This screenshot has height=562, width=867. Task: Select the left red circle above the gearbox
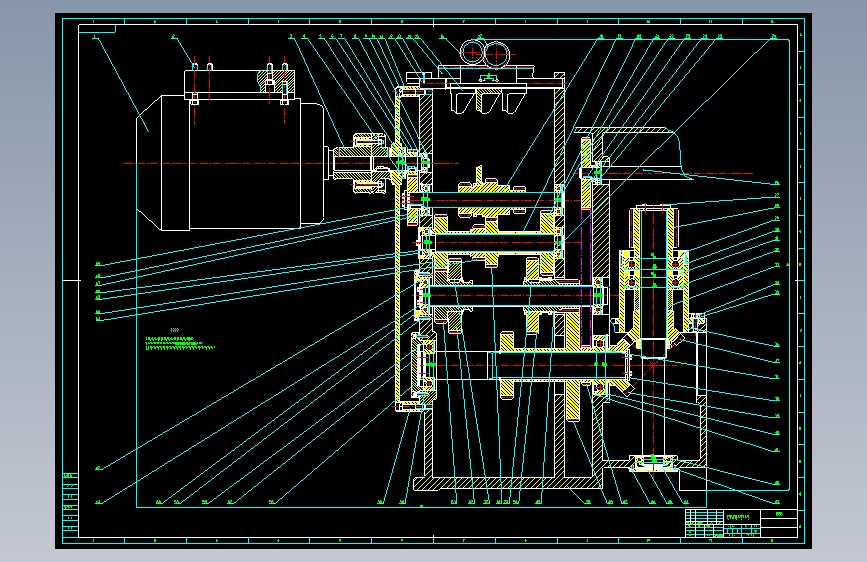click(x=473, y=53)
